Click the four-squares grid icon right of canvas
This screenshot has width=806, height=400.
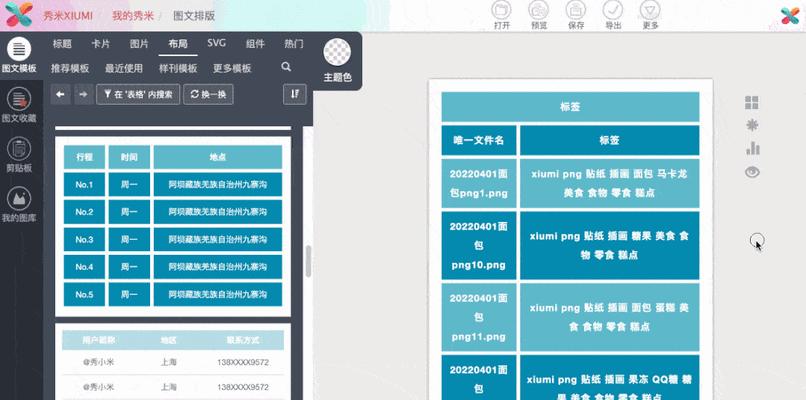pyautogui.click(x=752, y=103)
